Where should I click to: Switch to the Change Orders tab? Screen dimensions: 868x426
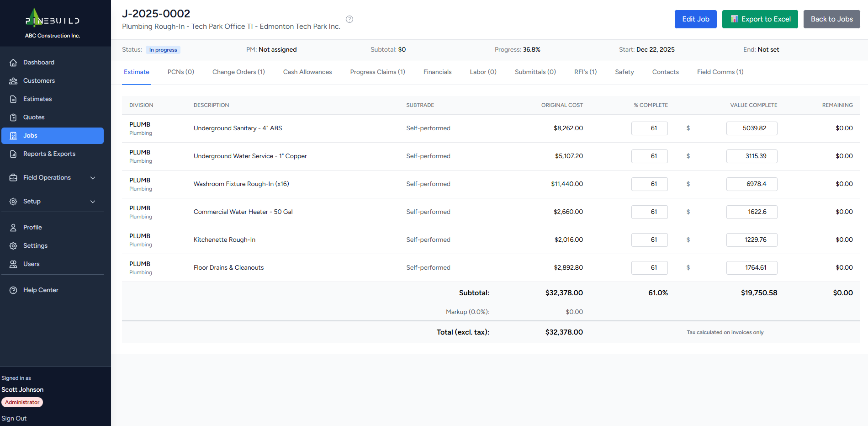[238, 72]
